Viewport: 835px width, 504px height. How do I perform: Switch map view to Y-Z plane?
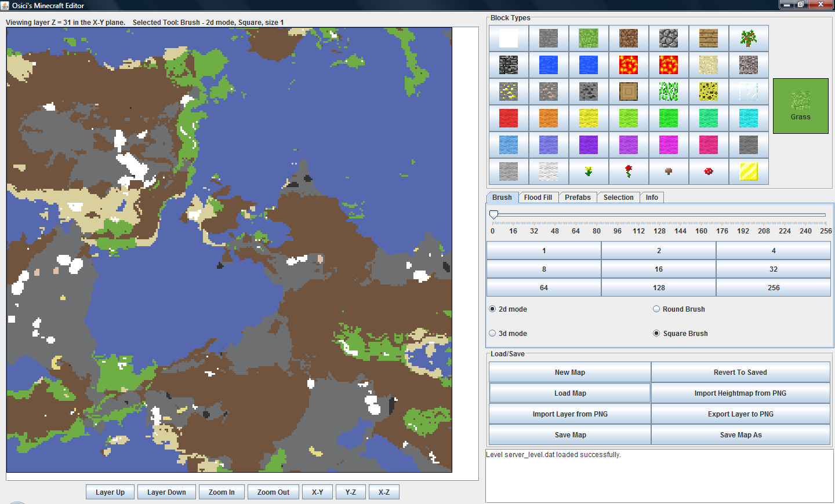(x=351, y=491)
